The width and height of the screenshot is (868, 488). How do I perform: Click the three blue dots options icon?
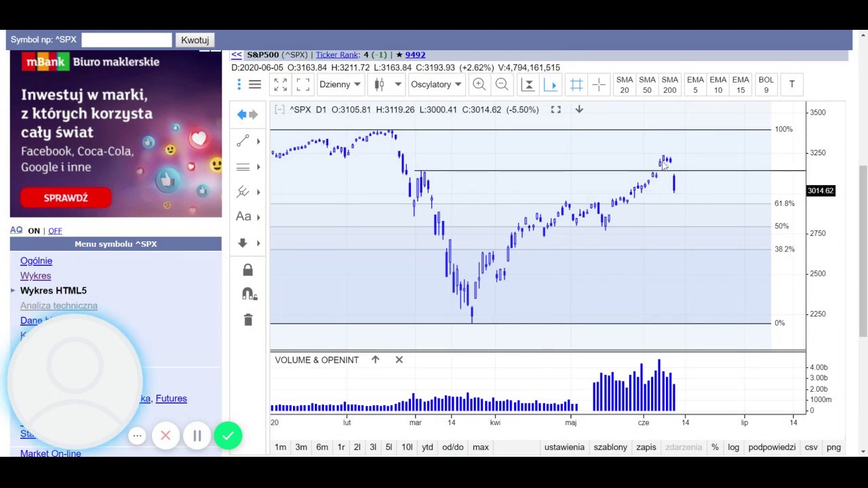pos(239,85)
